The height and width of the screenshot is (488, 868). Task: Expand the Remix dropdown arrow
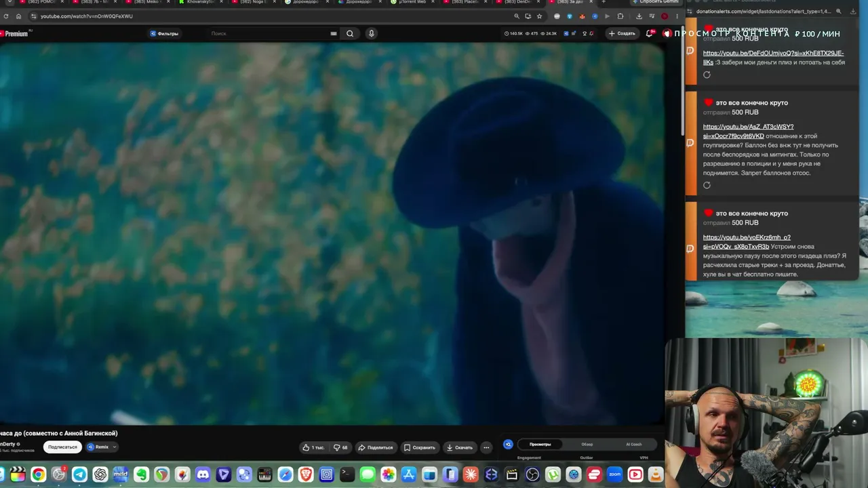point(115,447)
